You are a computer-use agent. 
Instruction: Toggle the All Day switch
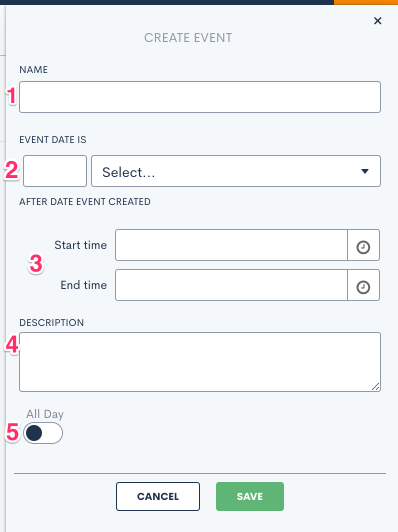pos(43,433)
